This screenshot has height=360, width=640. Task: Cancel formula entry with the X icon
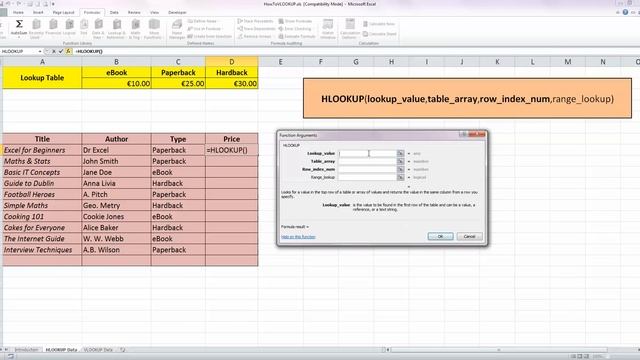(x=53, y=51)
